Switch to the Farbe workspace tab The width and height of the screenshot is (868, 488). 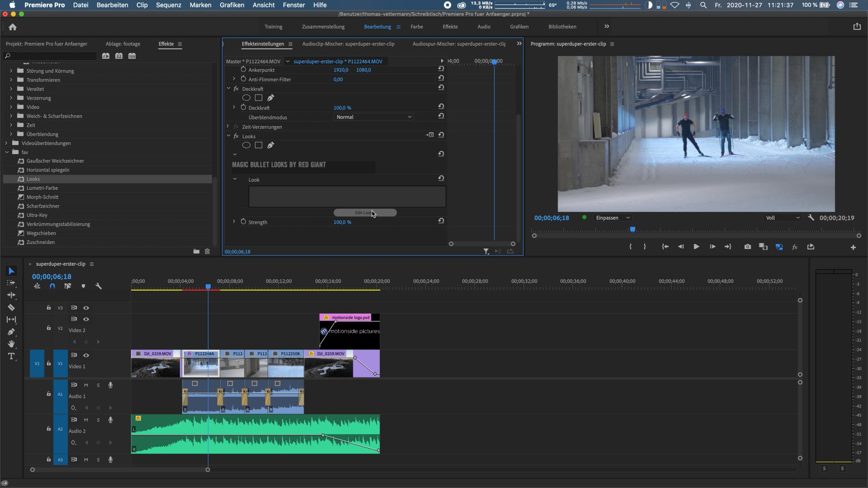pyautogui.click(x=416, y=26)
